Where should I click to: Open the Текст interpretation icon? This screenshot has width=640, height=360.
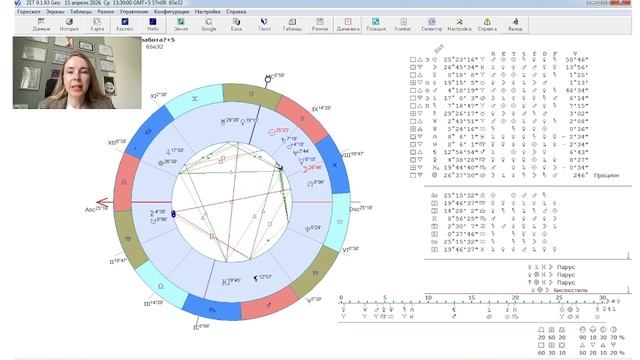coord(264,25)
